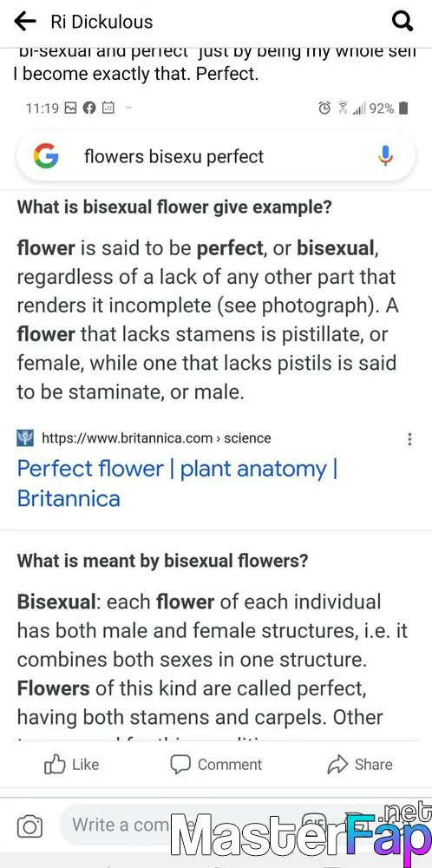This screenshot has width=432, height=868.
Task: Tap the camera icon in comment bar
Action: [29, 827]
